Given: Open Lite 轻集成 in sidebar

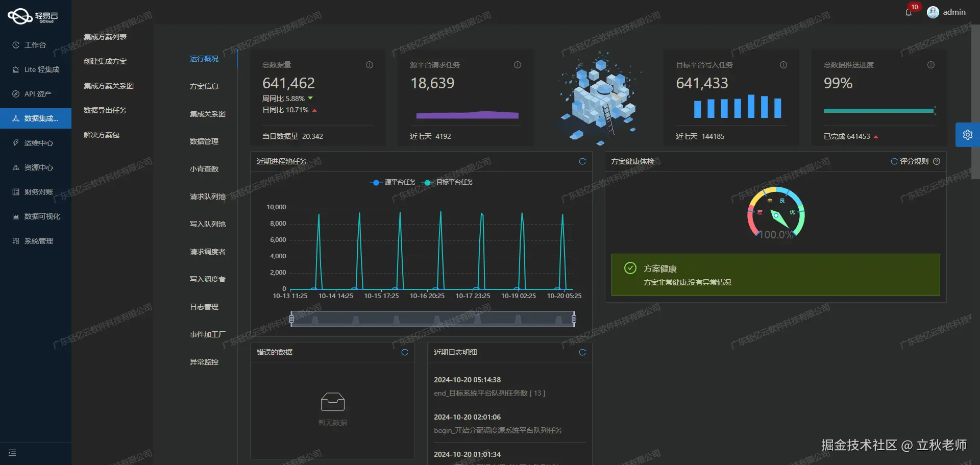Looking at the screenshot, I should [36, 69].
